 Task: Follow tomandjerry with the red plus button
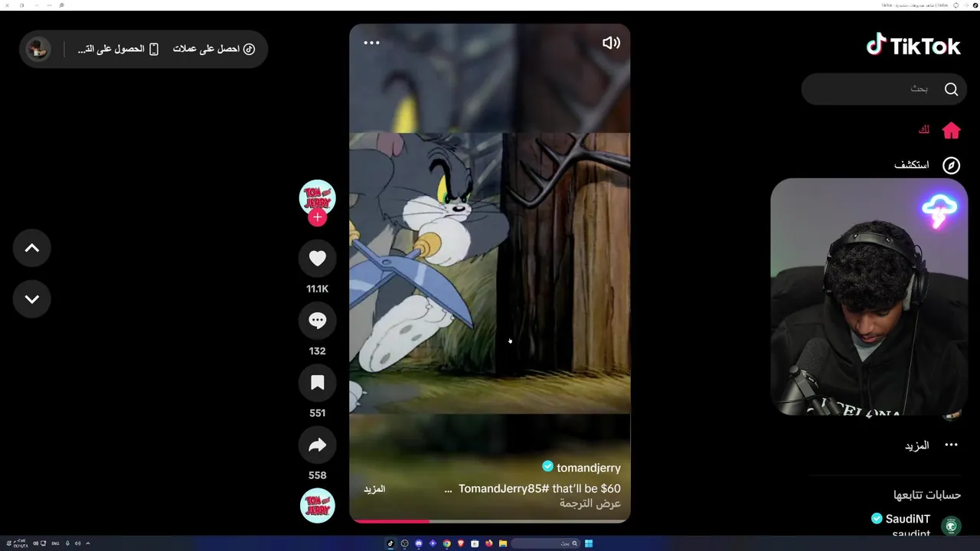pos(317,217)
